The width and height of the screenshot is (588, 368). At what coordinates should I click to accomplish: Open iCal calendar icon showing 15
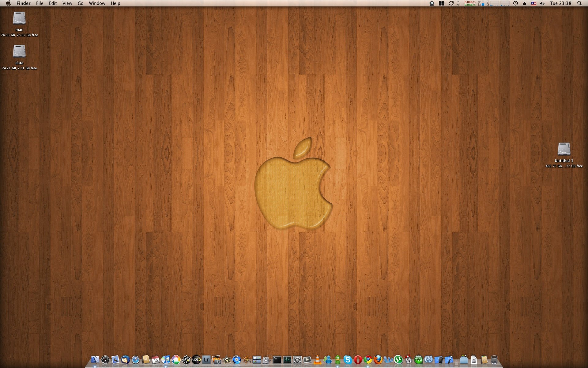pos(156,359)
